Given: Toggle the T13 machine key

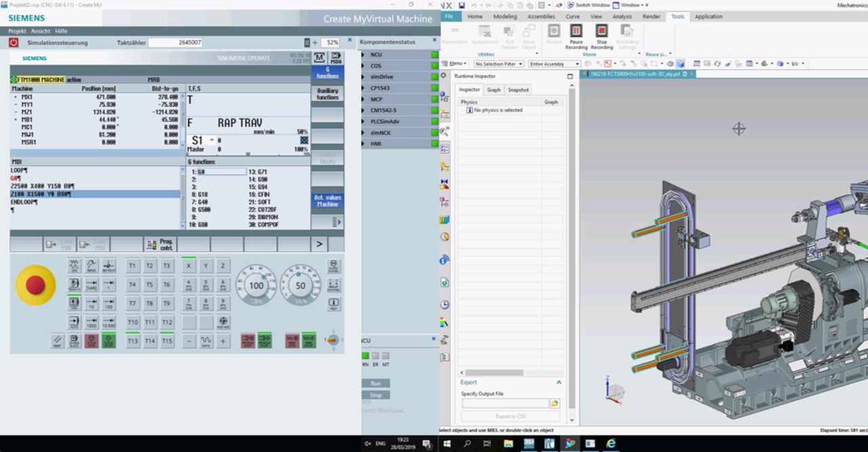Looking at the screenshot, I should (x=133, y=341).
